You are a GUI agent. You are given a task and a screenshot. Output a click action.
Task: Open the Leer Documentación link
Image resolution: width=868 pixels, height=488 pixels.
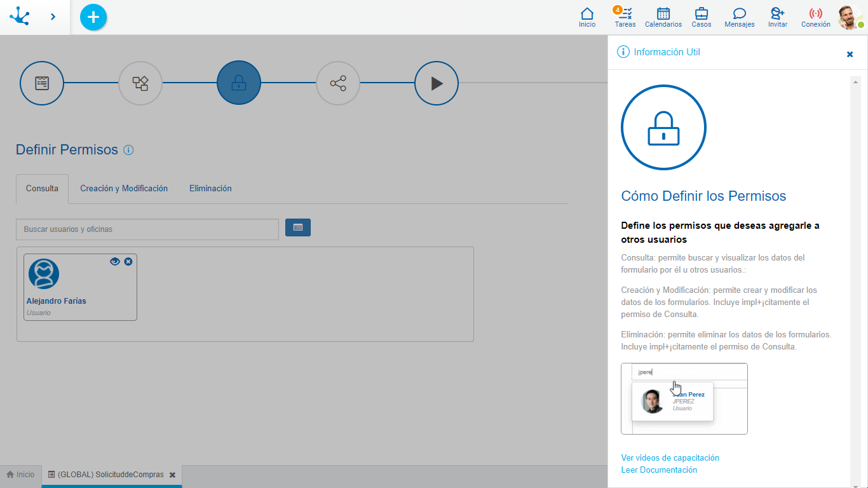(659, 470)
